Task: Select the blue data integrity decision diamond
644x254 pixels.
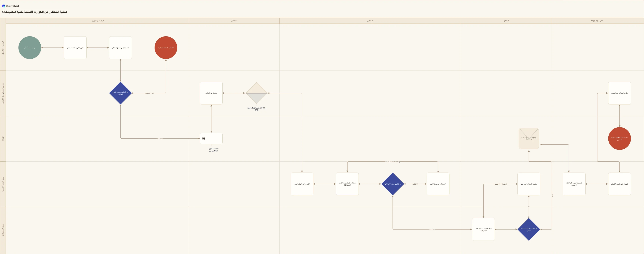Action: (x=393, y=184)
